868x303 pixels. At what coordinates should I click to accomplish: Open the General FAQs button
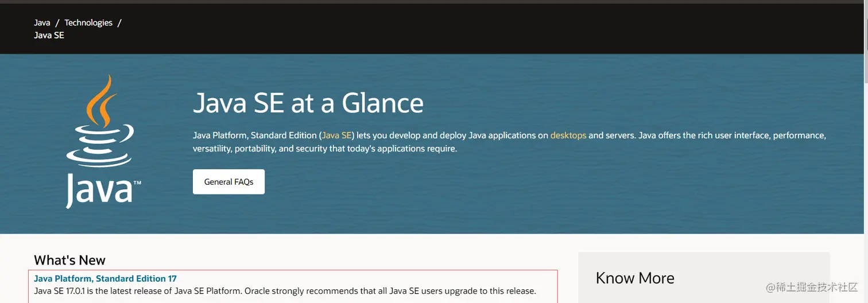(228, 182)
